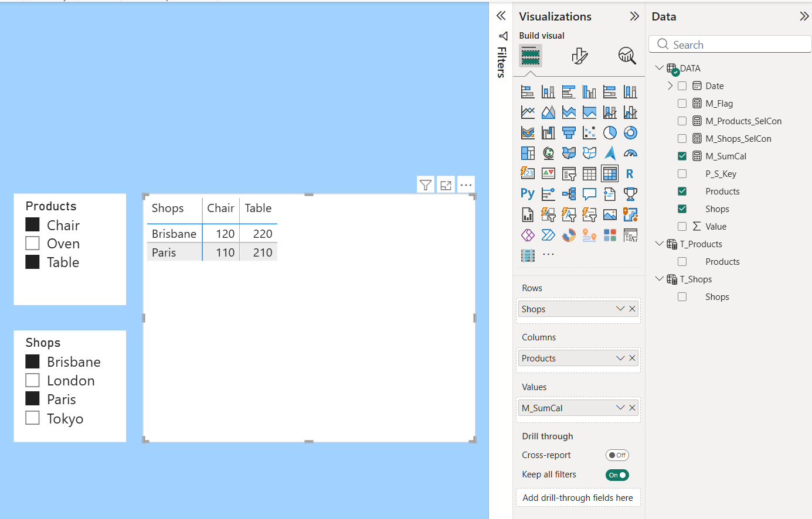Choose the Treemap visualization icon
Screen dimensions: 812x519
tap(528, 153)
